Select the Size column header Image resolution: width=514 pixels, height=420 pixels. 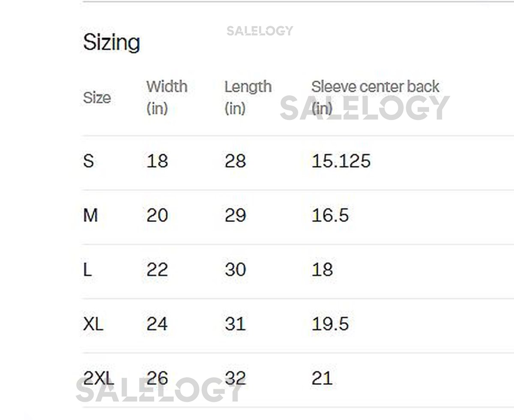pos(97,98)
